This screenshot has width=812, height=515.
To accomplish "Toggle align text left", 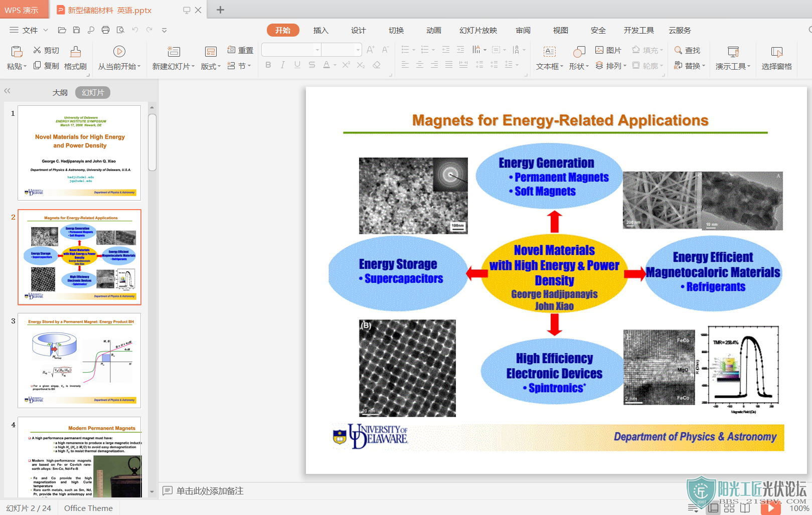I will pos(405,65).
